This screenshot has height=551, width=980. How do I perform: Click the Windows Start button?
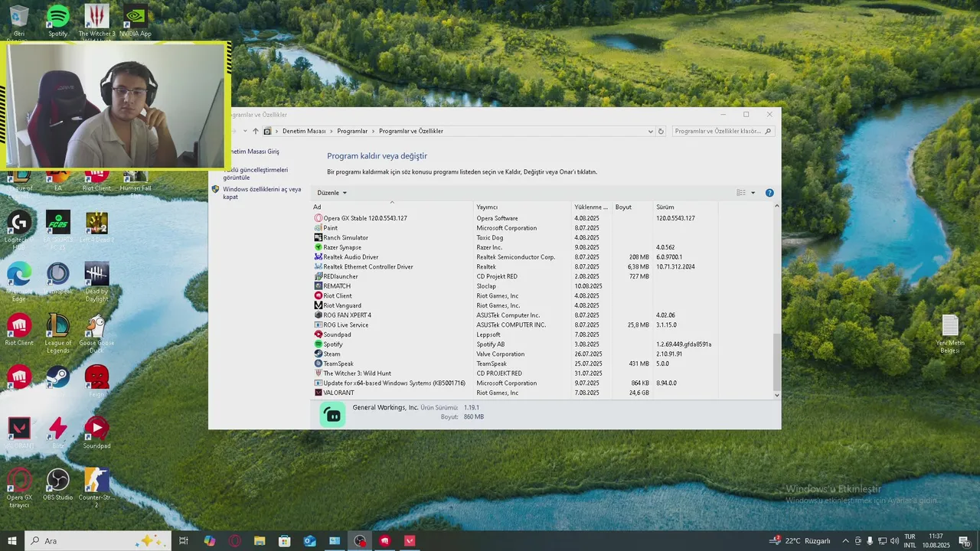click(x=12, y=541)
